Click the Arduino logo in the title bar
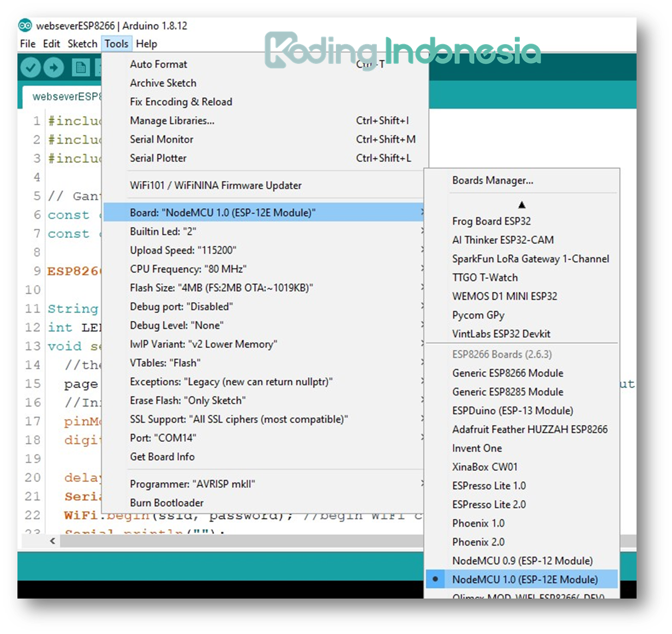The image size is (672, 634). tap(25, 26)
